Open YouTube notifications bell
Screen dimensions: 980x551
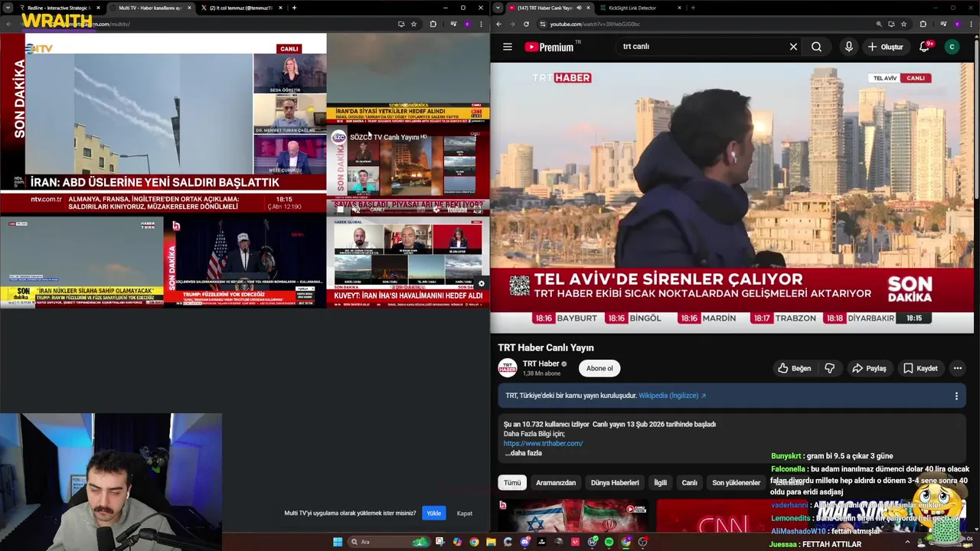click(924, 47)
